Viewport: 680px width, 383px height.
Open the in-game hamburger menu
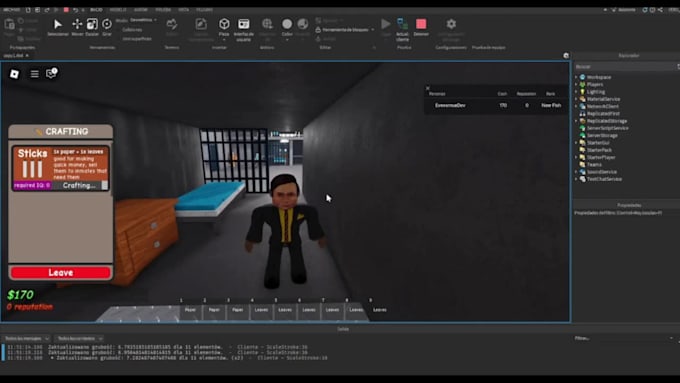35,74
